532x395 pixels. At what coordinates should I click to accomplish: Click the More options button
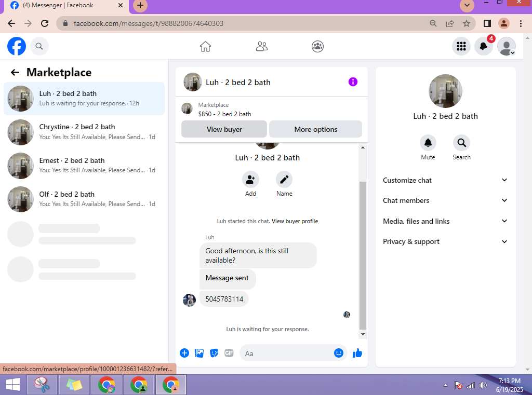click(x=315, y=129)
